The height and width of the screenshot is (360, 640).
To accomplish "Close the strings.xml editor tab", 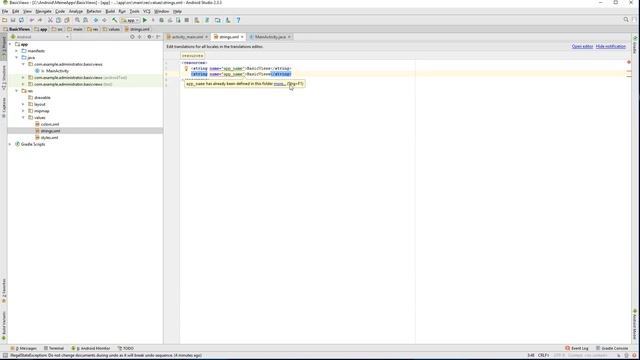I will (x=242, y=37).
